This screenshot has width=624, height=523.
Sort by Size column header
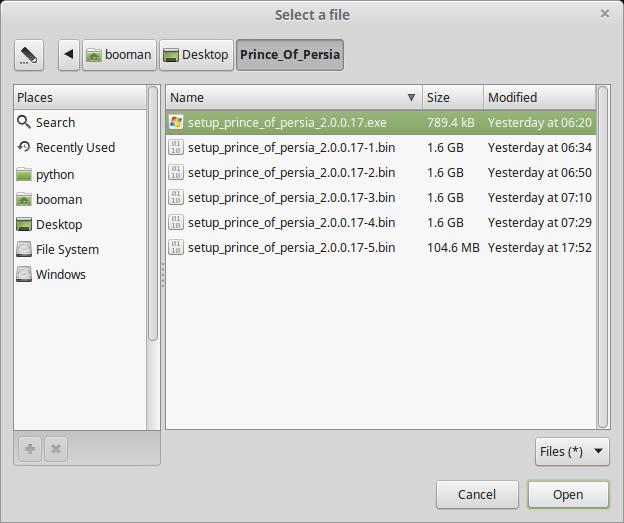(x=453, y=98)
